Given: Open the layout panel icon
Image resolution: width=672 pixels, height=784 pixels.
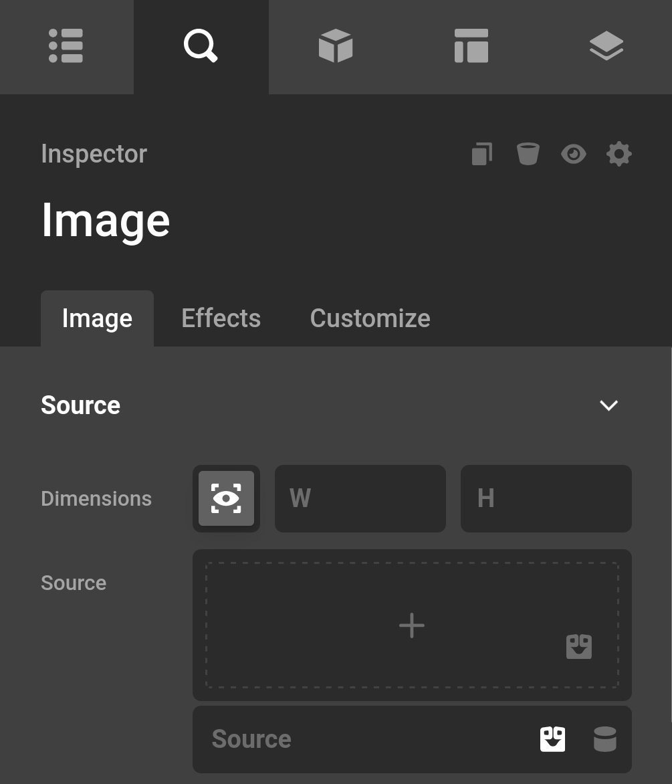Looking at the screenshot, I should [x=471, y=45].
